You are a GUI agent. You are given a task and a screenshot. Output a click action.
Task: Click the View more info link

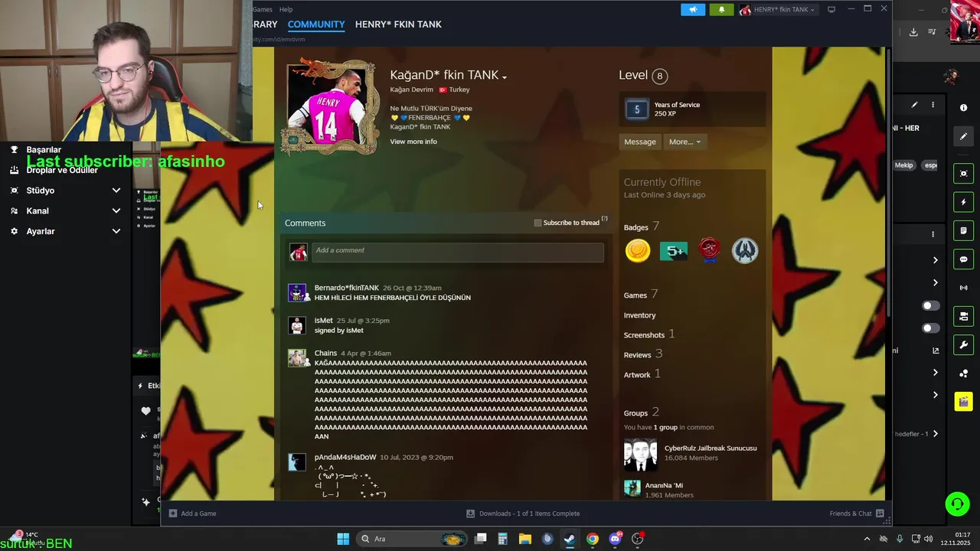413,142
